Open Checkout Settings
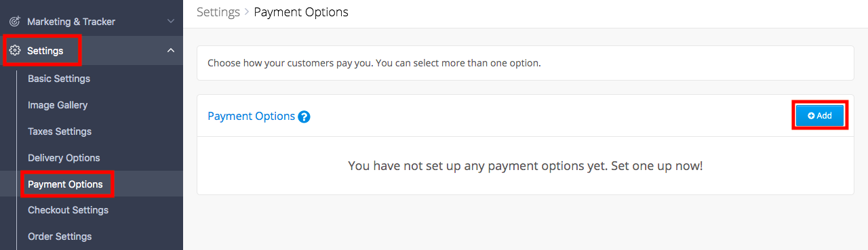This screenshot has height=250, width=868. [x=68, y=210]
